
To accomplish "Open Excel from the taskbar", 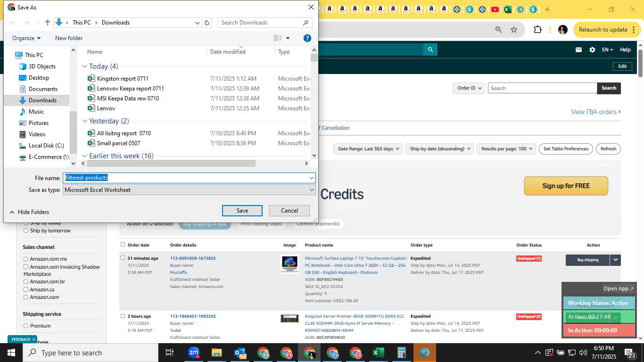I will pyautogui.click(x=379, y=353).
